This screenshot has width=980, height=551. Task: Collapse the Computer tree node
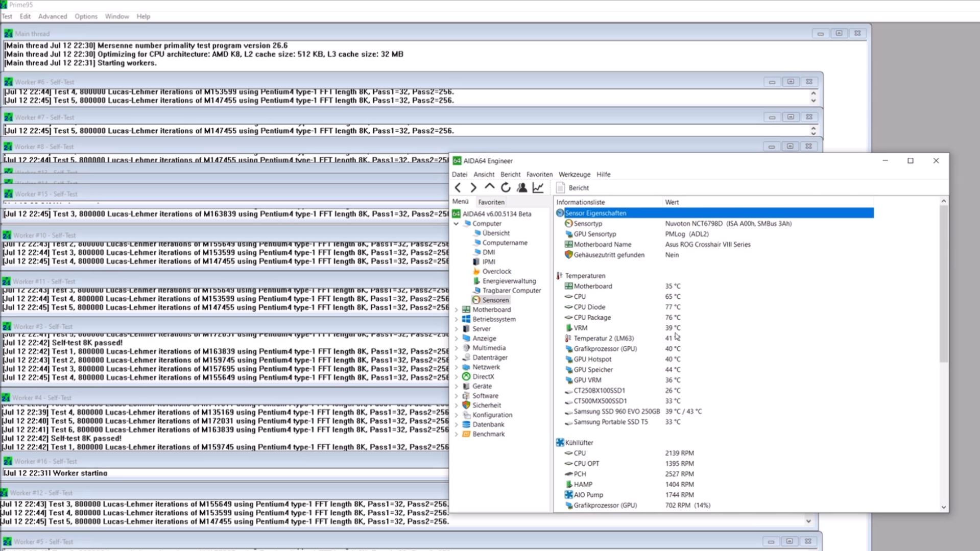[456, 224]
